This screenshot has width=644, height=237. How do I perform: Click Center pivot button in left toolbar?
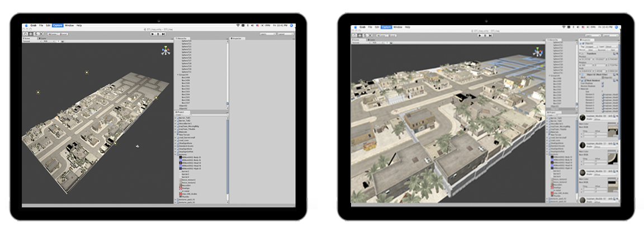(x=53, y=34)
